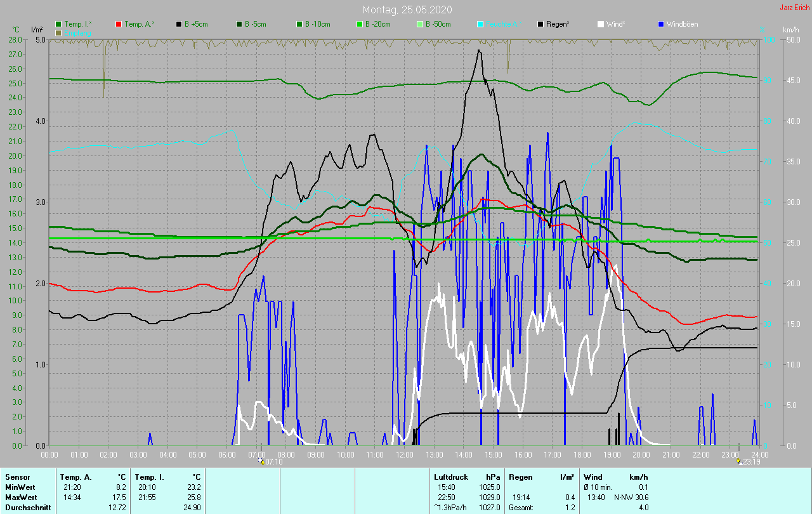Click the dark green B -5cm legend square
The width and height of the screenshot is (812, 514).
pos(239,24)
